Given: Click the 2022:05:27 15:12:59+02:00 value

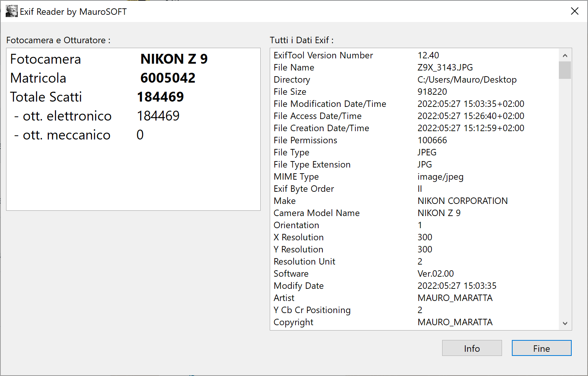Looking at the screenshot, I should [x=471, y=128].
